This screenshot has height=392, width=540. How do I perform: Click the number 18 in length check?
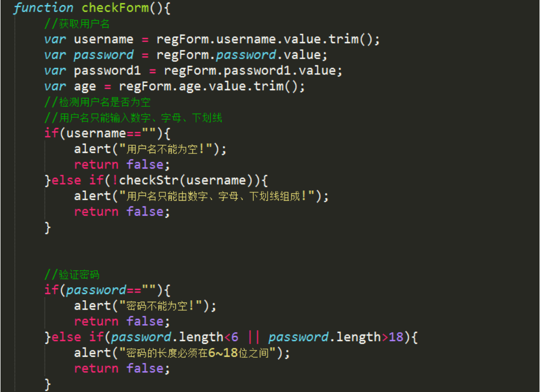396,337
